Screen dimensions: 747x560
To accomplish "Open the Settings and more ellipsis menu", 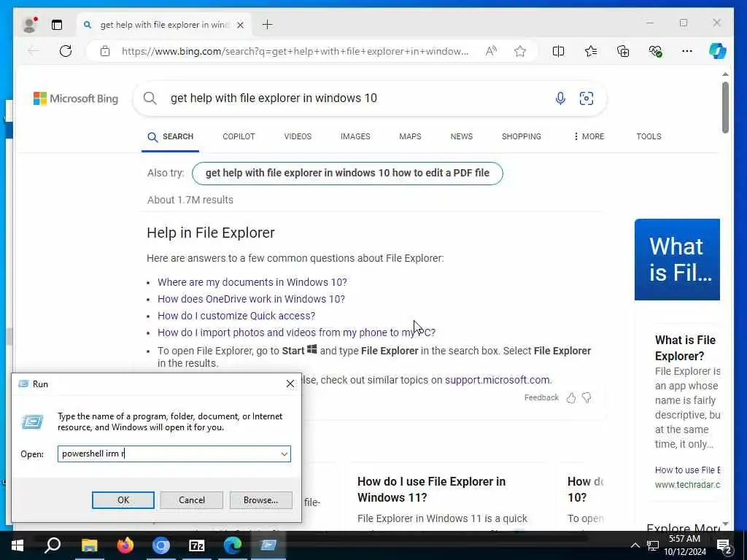I will 687,51.
